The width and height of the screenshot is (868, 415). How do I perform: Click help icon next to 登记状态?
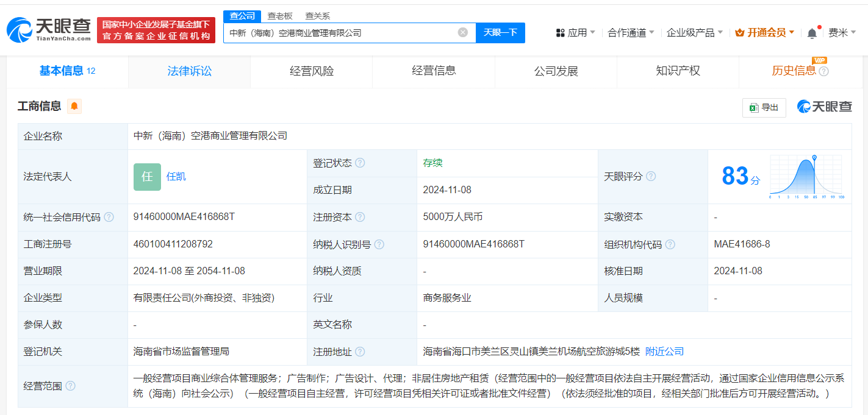[360, 163]
